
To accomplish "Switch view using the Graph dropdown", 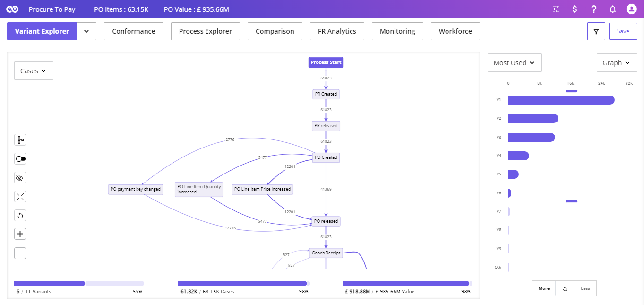I will (x=617, y=62).
